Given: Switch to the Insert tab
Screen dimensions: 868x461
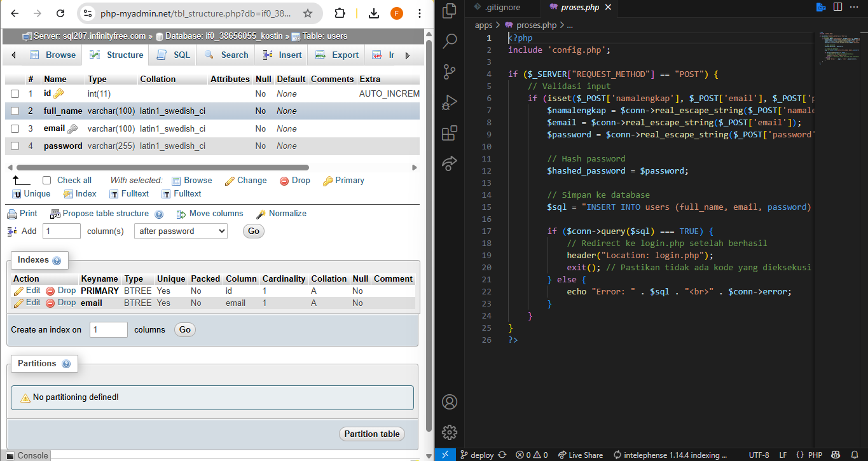Looking at the screenshot, I should (282, 55).
